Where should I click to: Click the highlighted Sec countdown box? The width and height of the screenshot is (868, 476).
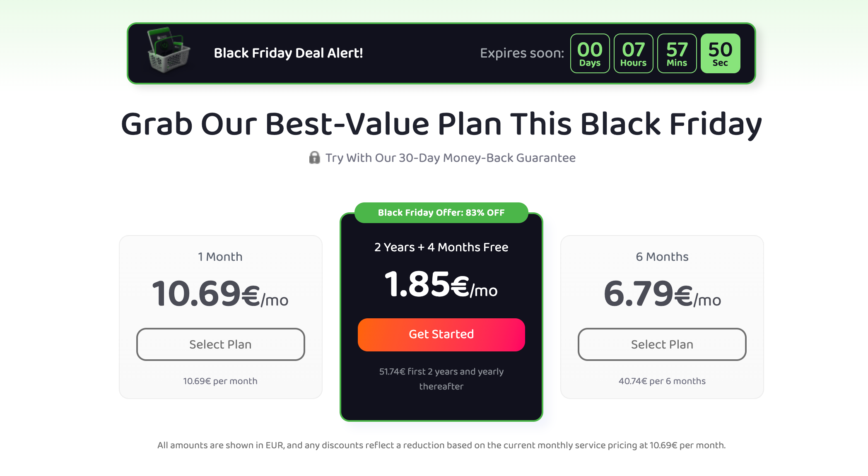[x=721, y=53]
